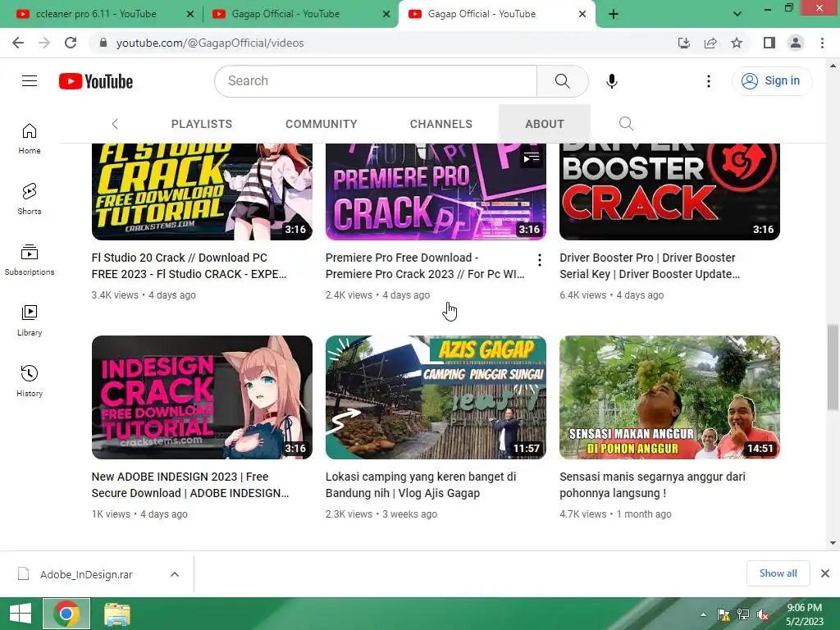Open a new browser tab
Screen dimensions: 840x630
(x=614, y=15)
